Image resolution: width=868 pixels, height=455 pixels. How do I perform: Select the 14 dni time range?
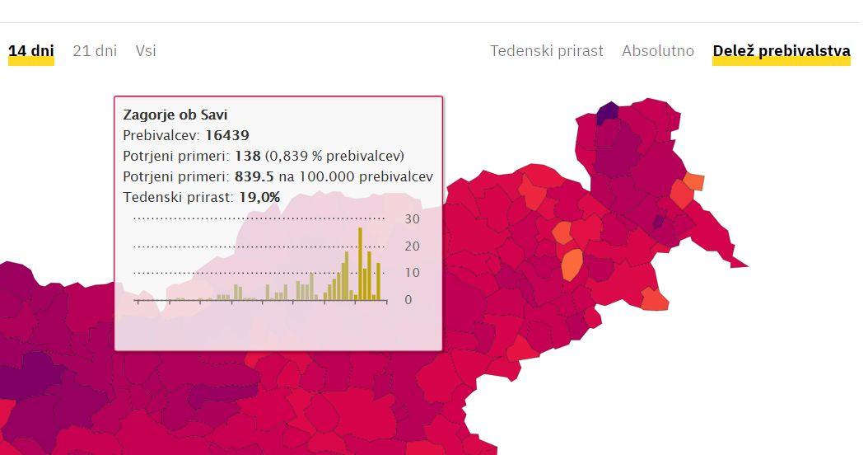point(31,51)
